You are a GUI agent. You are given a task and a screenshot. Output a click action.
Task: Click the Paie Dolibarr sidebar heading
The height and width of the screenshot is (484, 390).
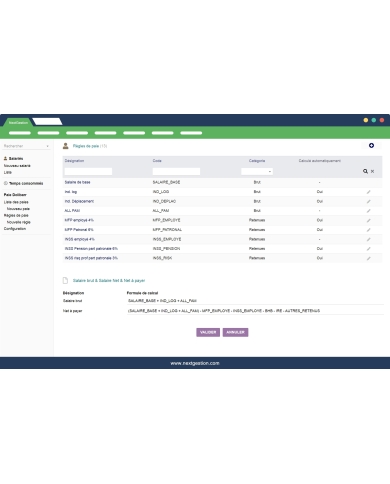pyautogui.click(x=15, y=195)
